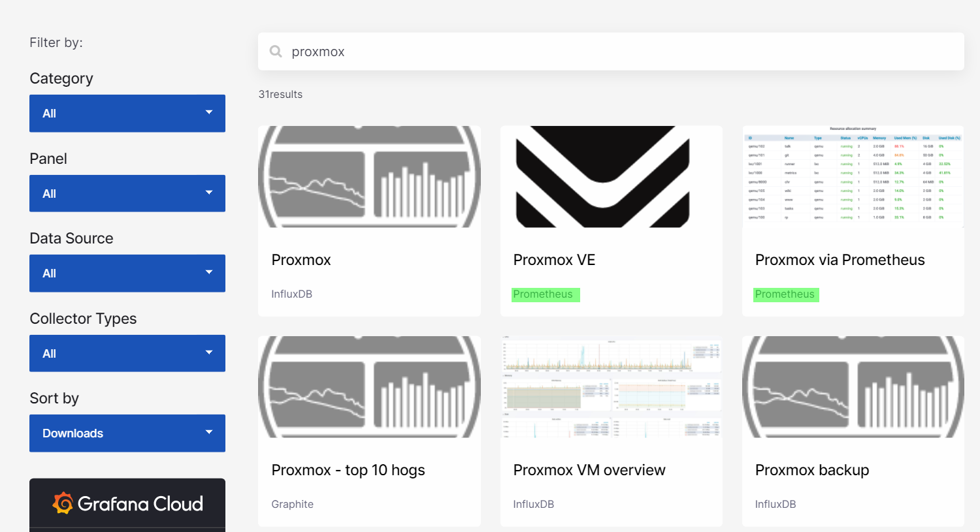The width and height of the screenshot is (980, 532).
Task: Click the Grafana Cloud logo icon
Action: point(63,503)
